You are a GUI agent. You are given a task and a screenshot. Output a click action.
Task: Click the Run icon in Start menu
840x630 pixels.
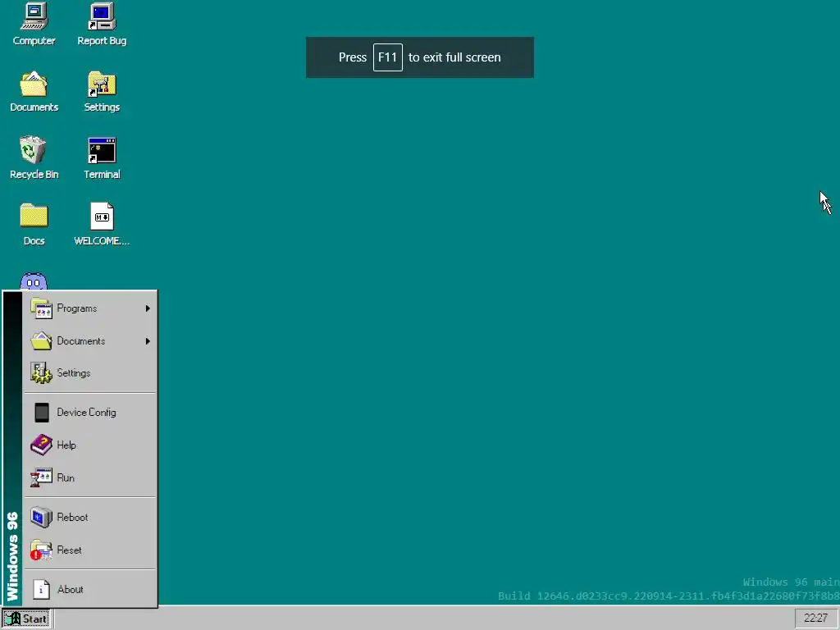click(41, 477)
